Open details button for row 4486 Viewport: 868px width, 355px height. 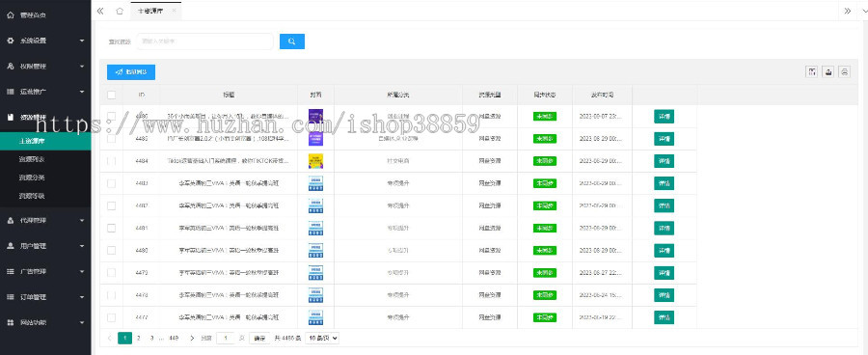[x=664, y=117]
